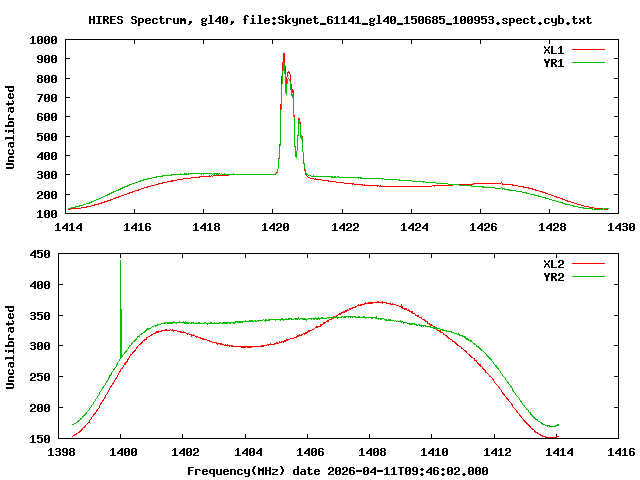Click the 800 y-axis tick label
Viewport: 640px width, 480px height.
pyautogui.click(x=47, y=79)
